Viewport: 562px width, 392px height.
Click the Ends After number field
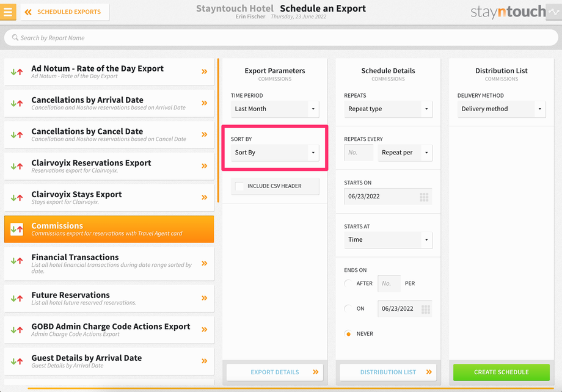pyautogui.click(x=389, y=283)
